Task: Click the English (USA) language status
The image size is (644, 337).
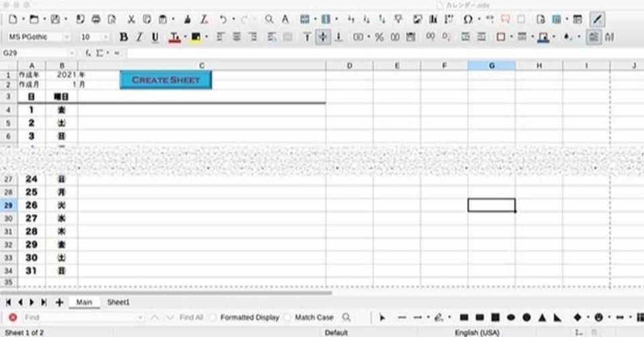Action: [477, 332]
